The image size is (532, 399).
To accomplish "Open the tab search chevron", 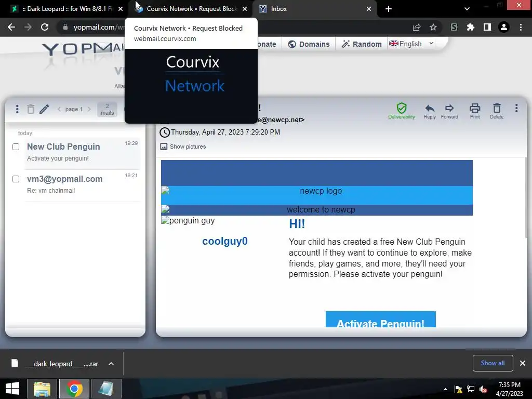I will [x=467, y=9].
